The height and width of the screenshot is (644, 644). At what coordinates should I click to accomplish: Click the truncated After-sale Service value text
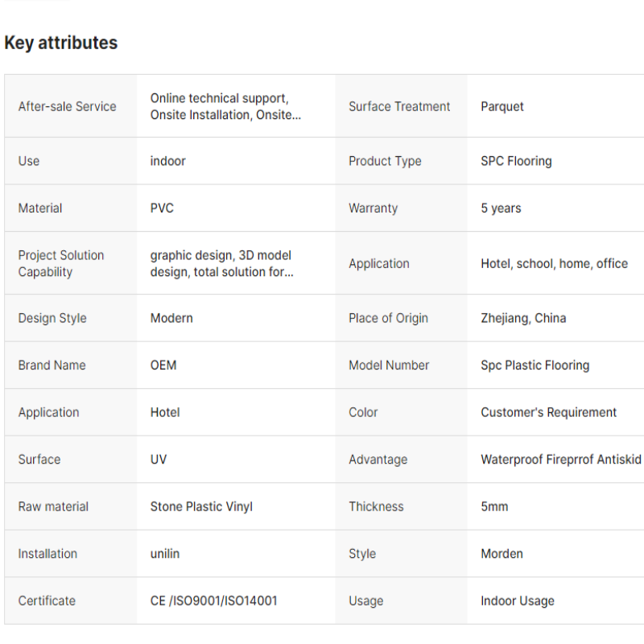(x=225, y=106)
